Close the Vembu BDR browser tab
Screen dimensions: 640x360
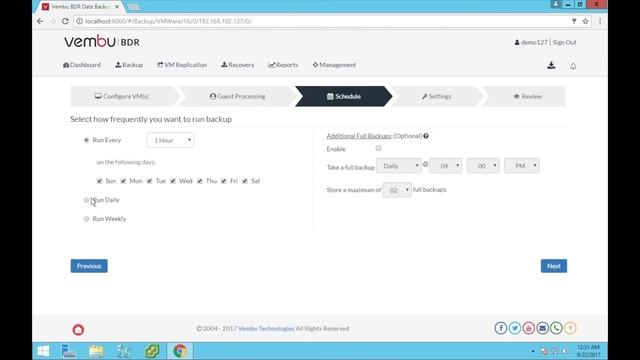coord(117,7)
